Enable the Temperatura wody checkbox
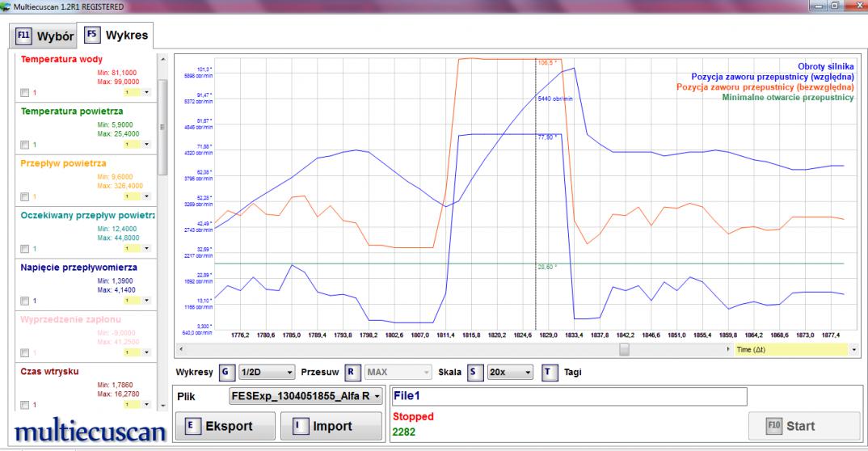 pyautogui.click(x=24, y=93)
